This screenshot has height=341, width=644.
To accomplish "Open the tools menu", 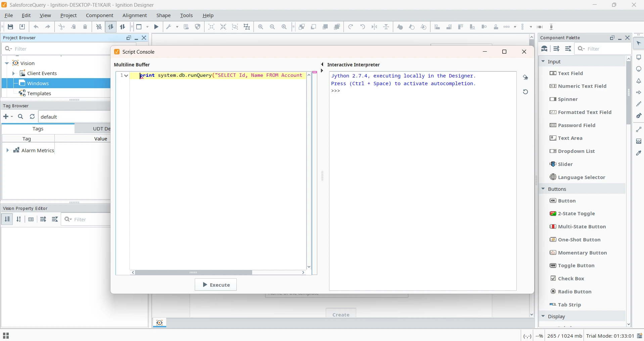I will [187, 16].
